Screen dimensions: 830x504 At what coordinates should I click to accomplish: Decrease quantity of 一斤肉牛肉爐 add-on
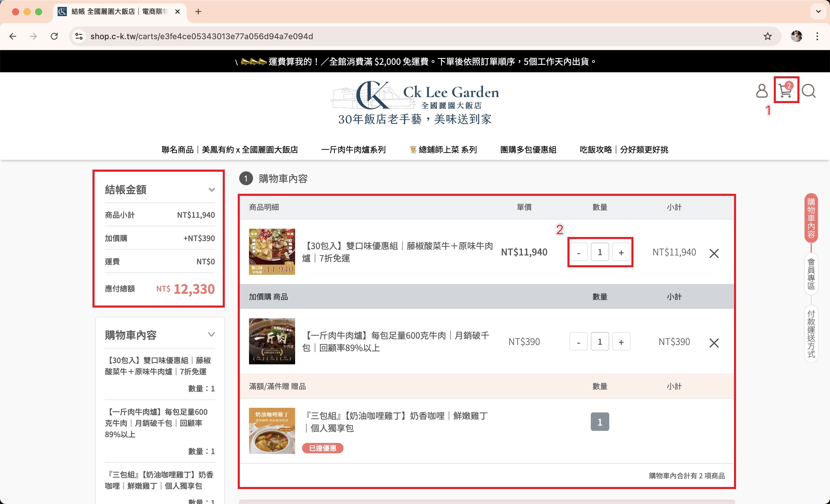[x=579, y=342]
